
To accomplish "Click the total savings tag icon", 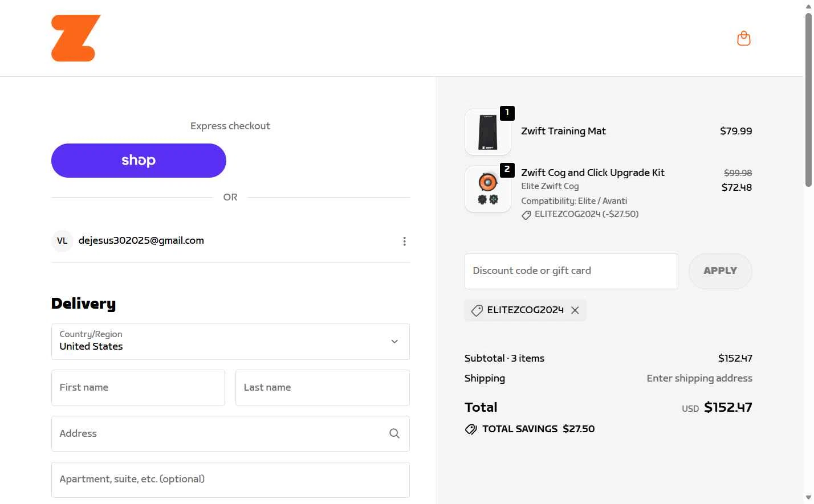I will [471, 429].
